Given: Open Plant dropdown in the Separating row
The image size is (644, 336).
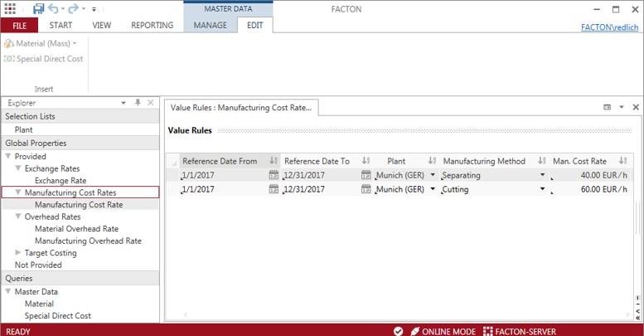Looking at the screenshot, I should click(433, 175).
